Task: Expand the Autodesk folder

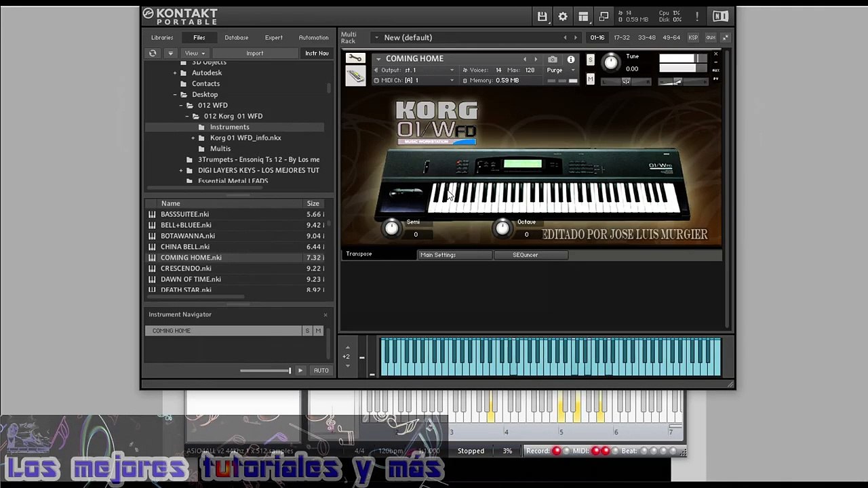Action: coord(175,73)
